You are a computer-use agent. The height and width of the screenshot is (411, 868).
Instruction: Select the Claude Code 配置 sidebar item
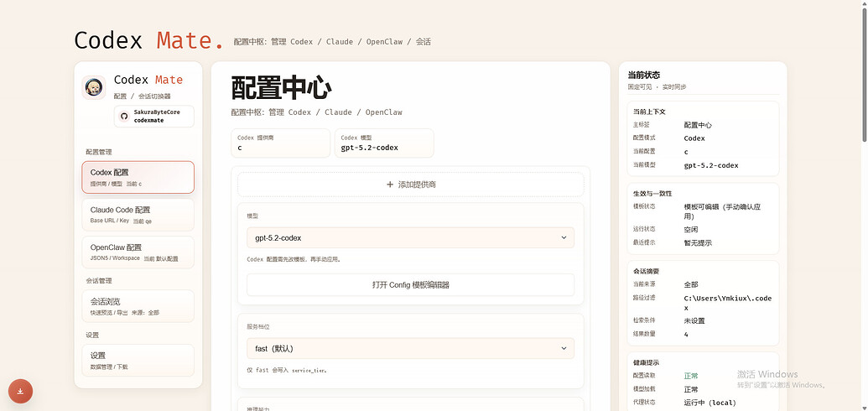tap(138, 215)
